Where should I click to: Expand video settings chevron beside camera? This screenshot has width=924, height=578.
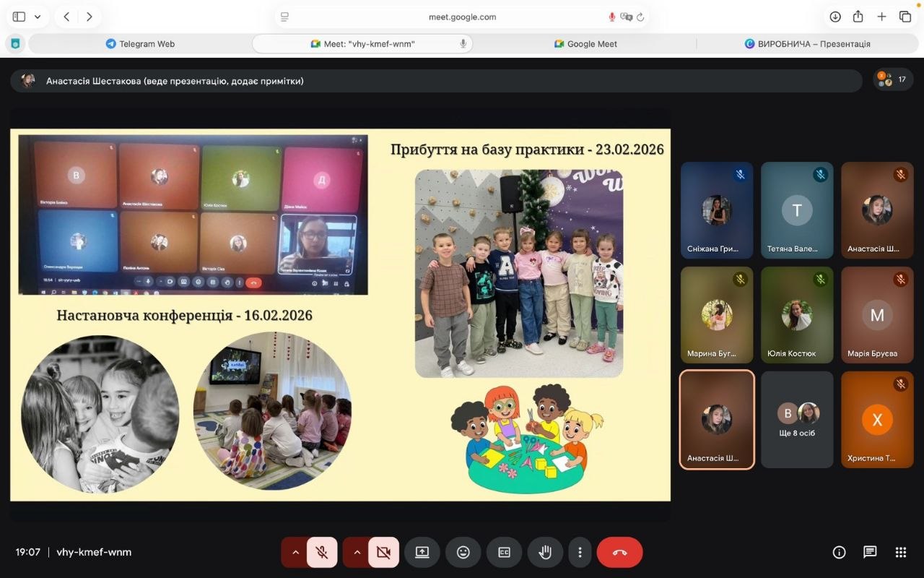357,552
